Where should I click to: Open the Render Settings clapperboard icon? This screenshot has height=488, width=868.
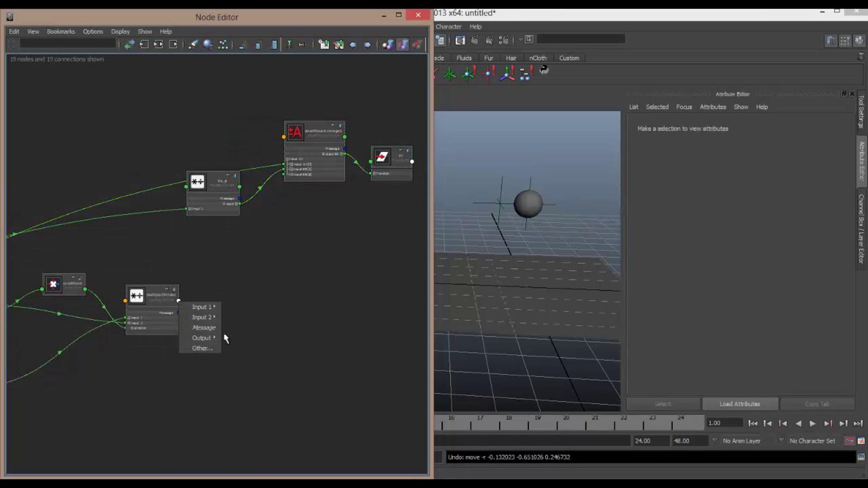tap(503, 40)
